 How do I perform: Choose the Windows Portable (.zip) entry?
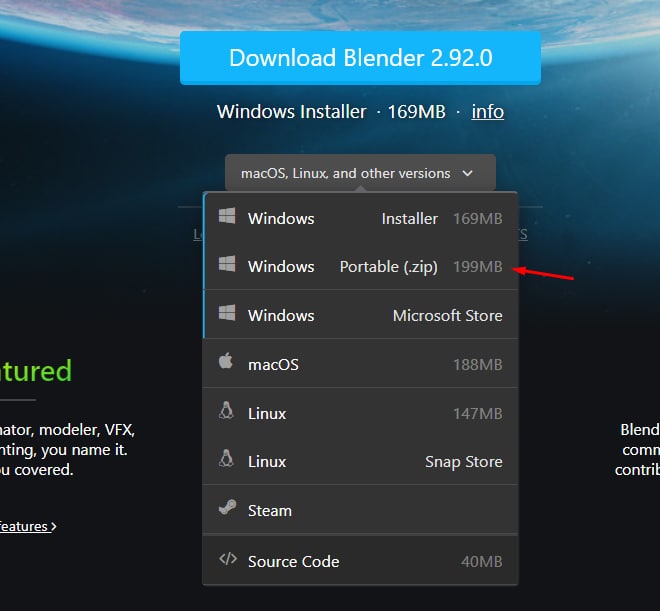(360, 266)
